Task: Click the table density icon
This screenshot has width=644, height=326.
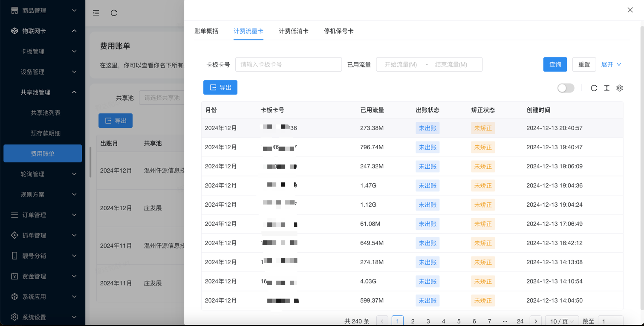Action: tap(606, 88)
